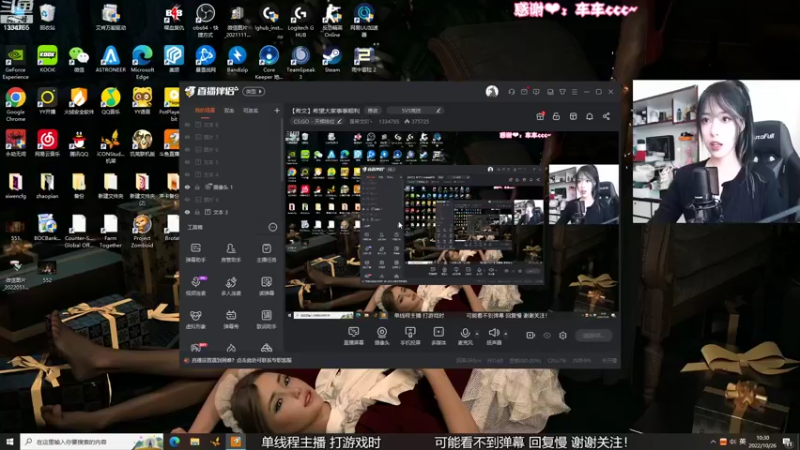The image size is (800, 450).
Task: Add the 摄像头 camera source
Action: 382,336
